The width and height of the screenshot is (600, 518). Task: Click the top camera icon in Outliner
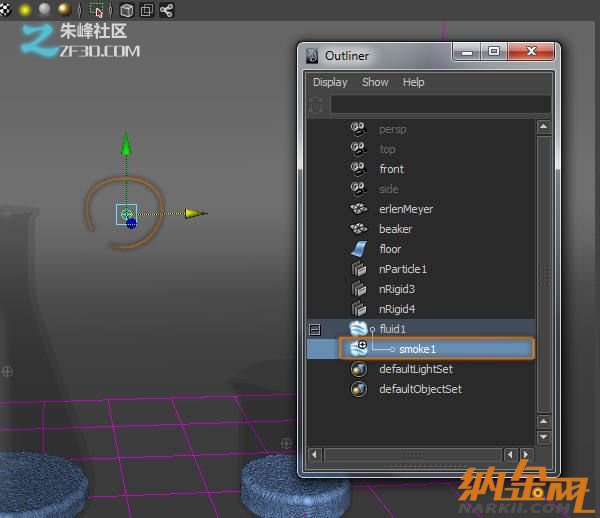click(359, 149)
